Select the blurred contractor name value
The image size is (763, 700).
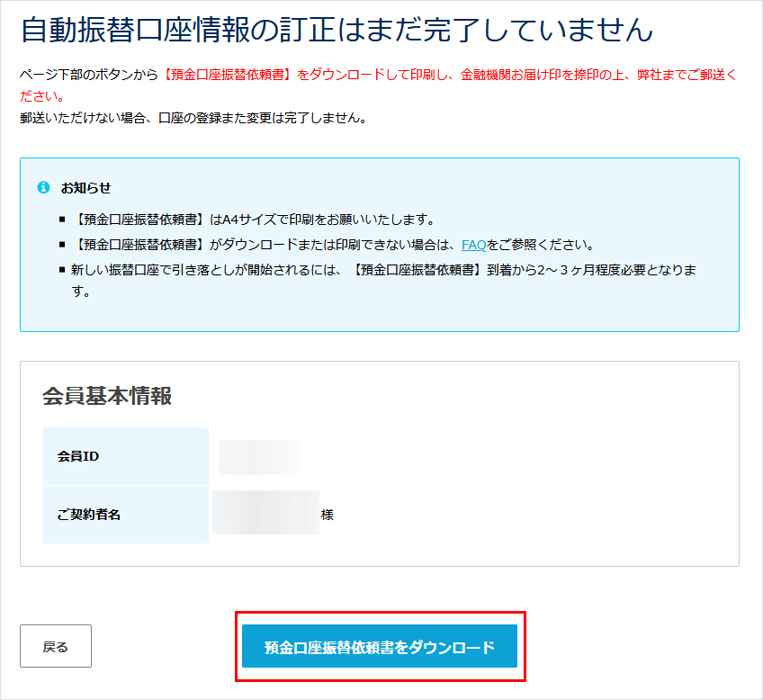[x=265, y=514]
